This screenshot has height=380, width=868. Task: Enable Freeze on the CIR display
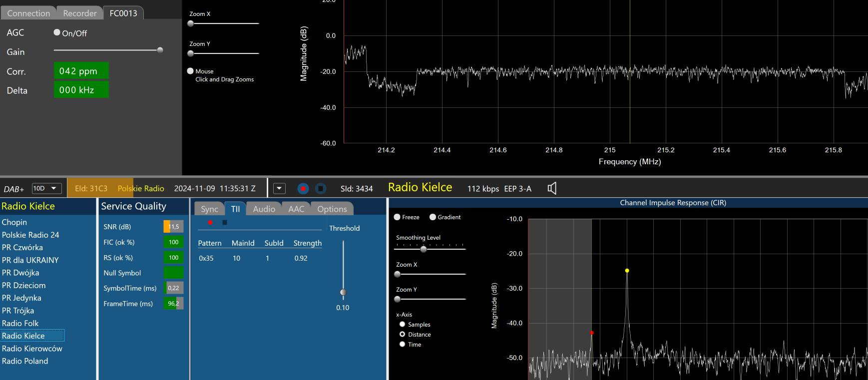pos(398,217)
